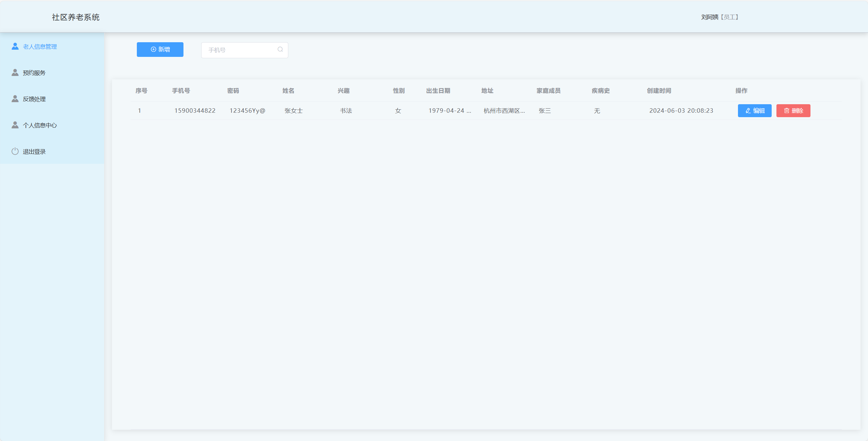868x441 pixels.
Task: Open the 反馈处理 sidebar menu item
Action: pos(34,99)
